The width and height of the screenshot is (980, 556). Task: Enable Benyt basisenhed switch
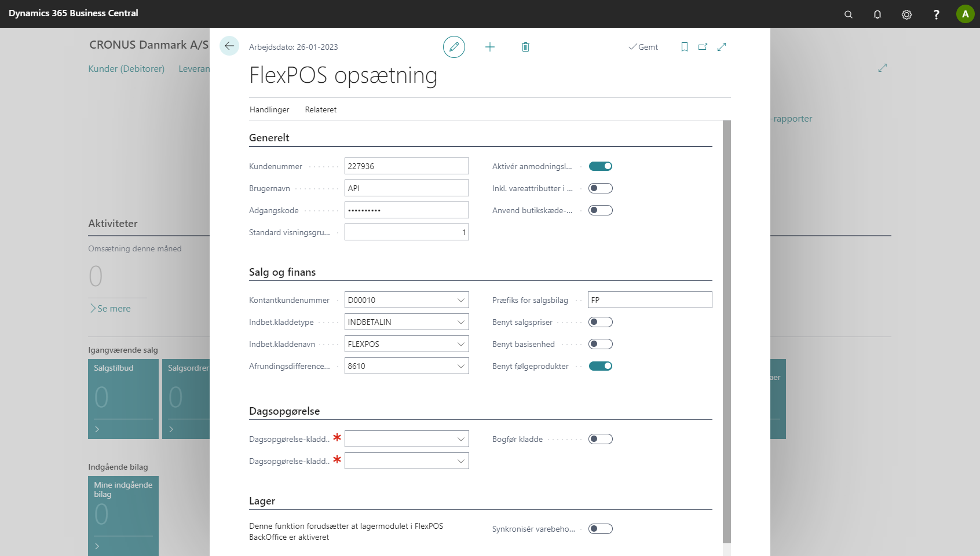point(601,344)
